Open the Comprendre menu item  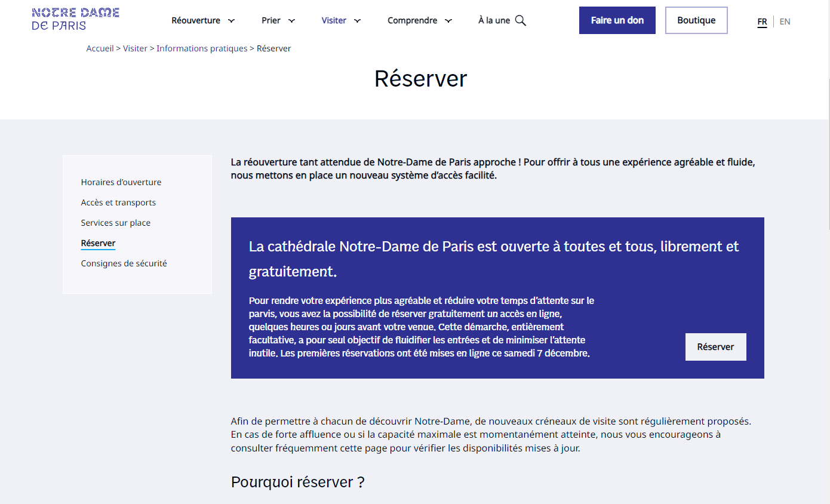412,20
